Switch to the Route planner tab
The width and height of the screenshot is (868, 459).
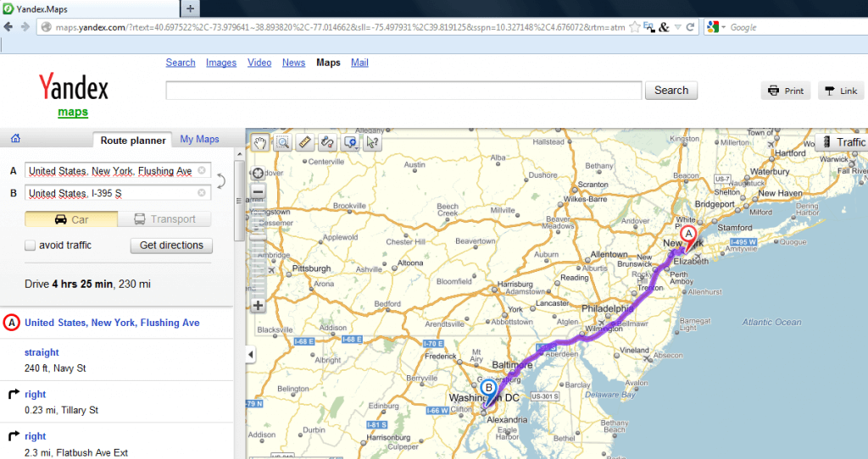click(x=133, y=141)
